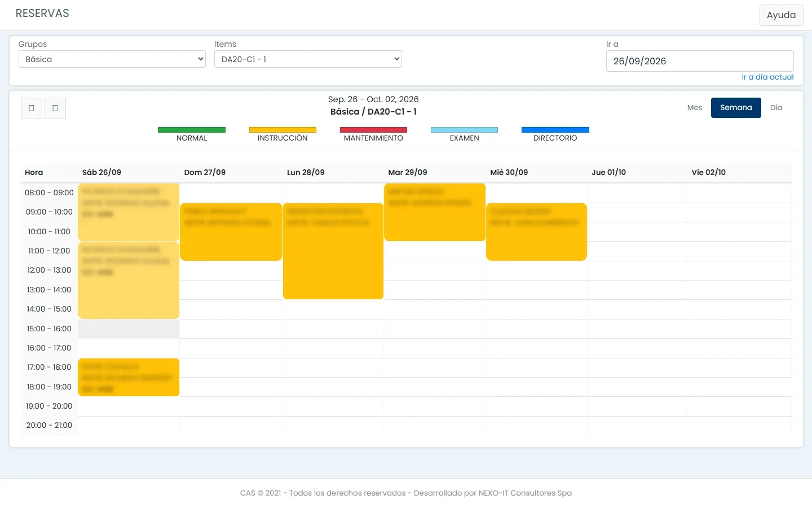Click the CAS © 2021 footer text

pyautogui.click(x=406, y=493)
